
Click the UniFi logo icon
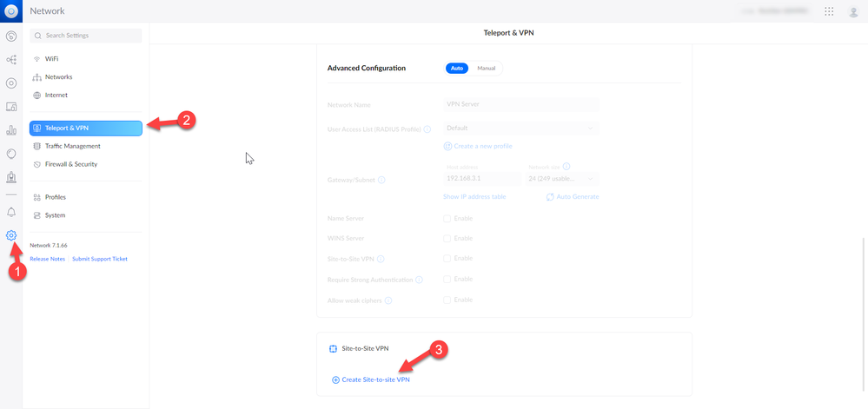click(11, 11)
